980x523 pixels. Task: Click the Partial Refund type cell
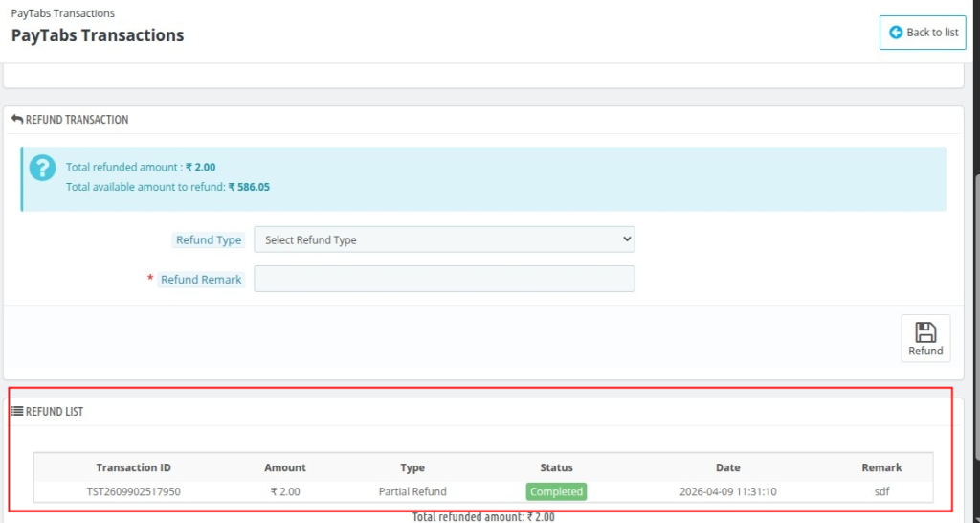coord(412,491)
